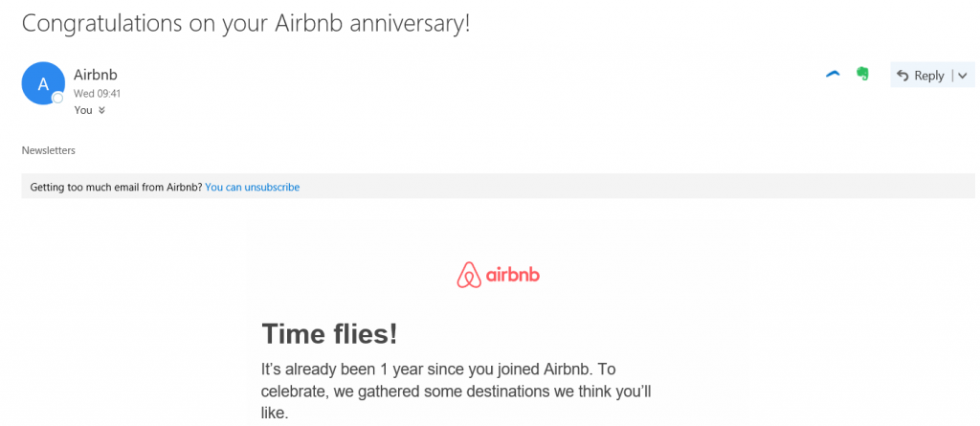Follow the 'You can unsubscribe' link
Image resolution: width=980 pixels, height=426 pixels.
click(252, 187)
